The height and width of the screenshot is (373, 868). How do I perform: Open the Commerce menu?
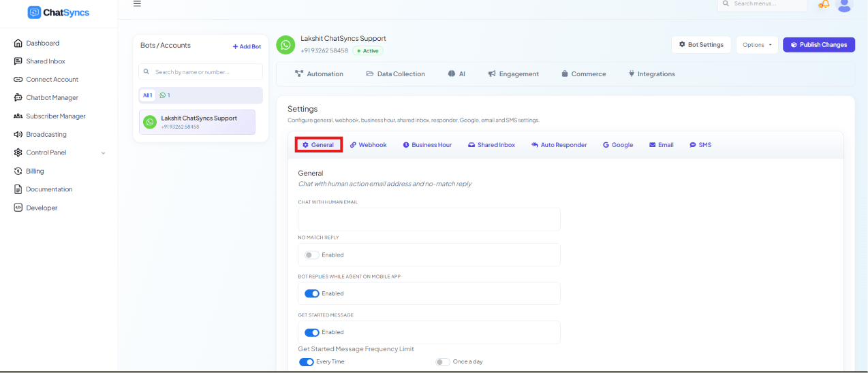click(x=583, y=74)
